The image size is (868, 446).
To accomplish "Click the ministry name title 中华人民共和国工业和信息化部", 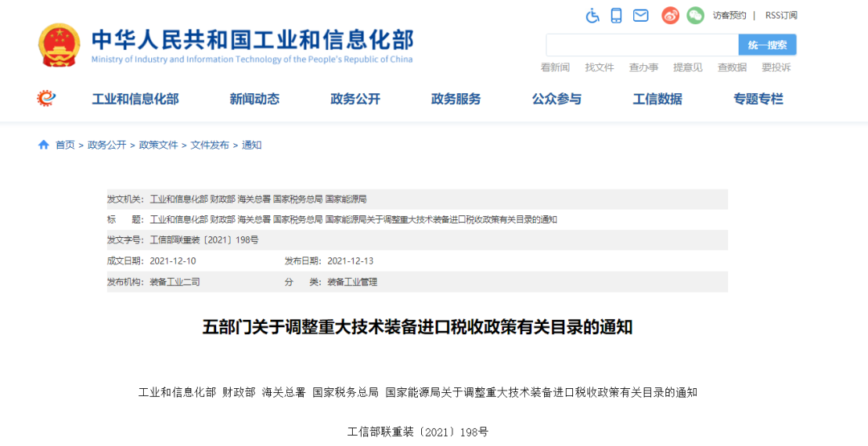I will coord(252,40).
